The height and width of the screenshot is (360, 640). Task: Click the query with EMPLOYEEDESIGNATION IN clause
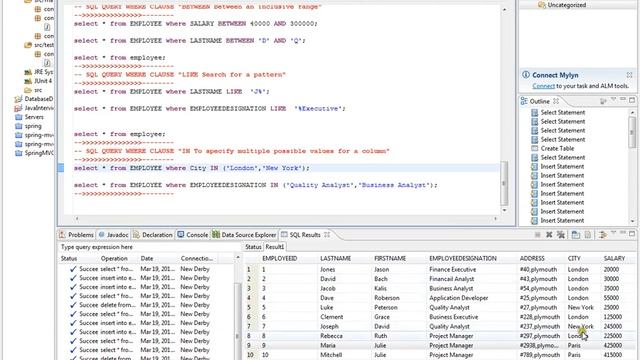(256, 185)
